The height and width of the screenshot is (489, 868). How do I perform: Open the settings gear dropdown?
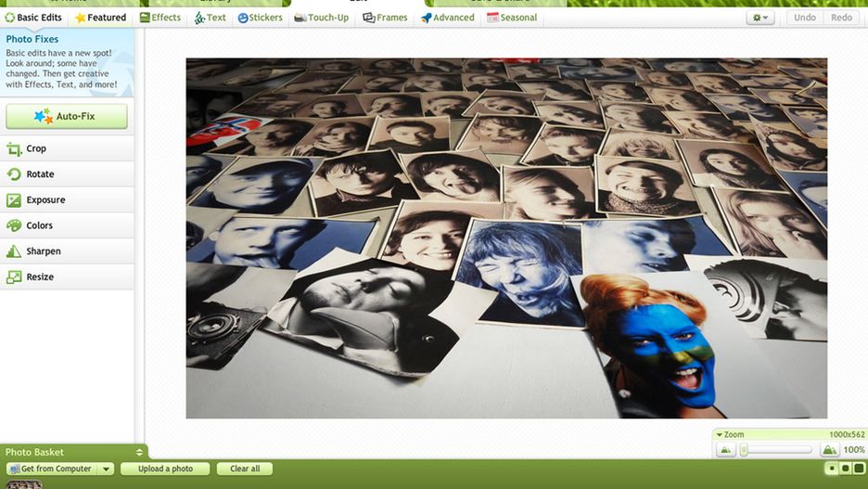tap(760, 18)
